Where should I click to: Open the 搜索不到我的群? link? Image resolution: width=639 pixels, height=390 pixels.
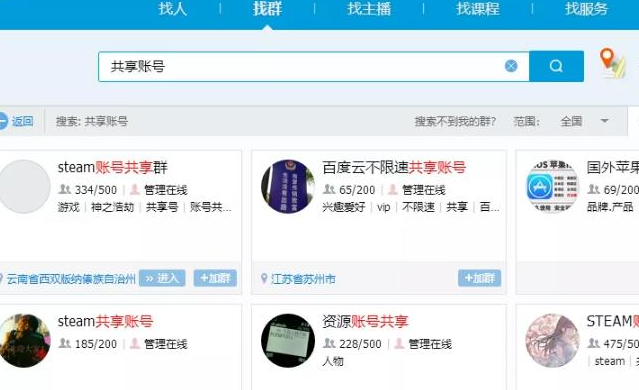click(455, 121)
